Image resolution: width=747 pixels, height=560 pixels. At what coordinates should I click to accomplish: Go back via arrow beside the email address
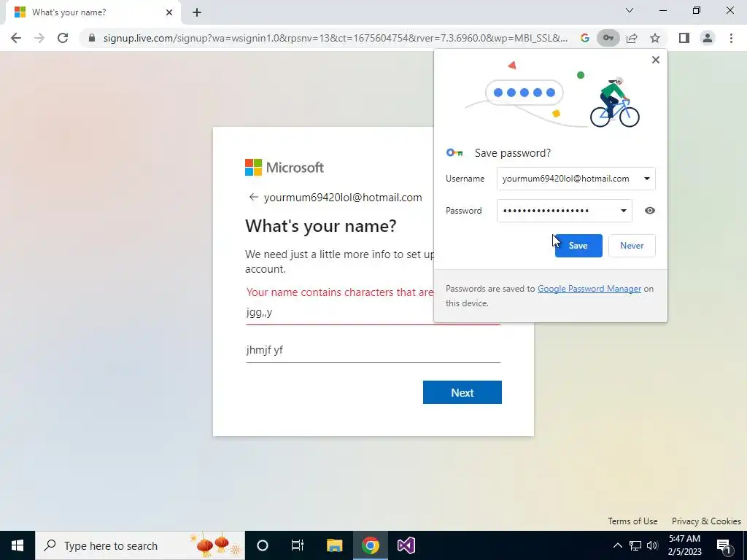[253, 197]
